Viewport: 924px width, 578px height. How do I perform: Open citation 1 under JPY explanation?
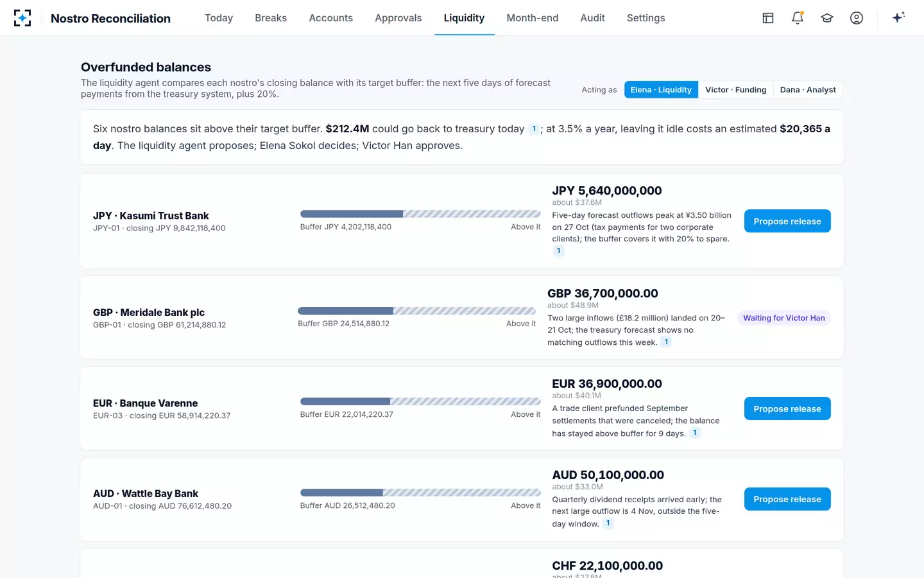pyautogui.click(x=558, y=251)
